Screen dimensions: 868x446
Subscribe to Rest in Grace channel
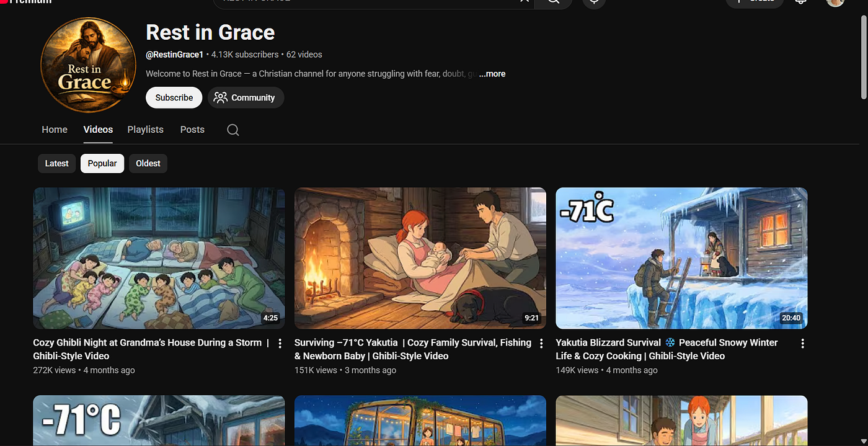pyautogui.click(x=174, y=97)
